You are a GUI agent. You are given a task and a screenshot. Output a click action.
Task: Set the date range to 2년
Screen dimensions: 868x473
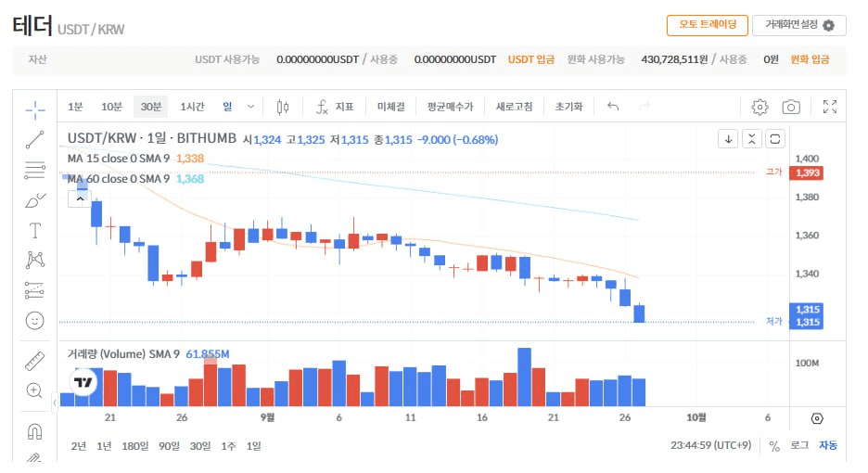(79, 446)
